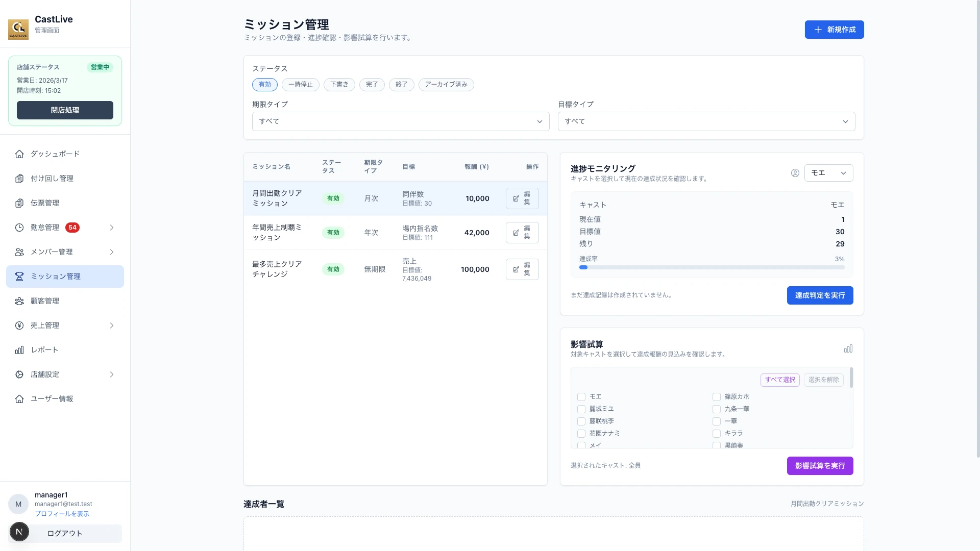Check the キララ cast checkbox
This screenshot has width=980, height=551.
click(x=717, y=433)
